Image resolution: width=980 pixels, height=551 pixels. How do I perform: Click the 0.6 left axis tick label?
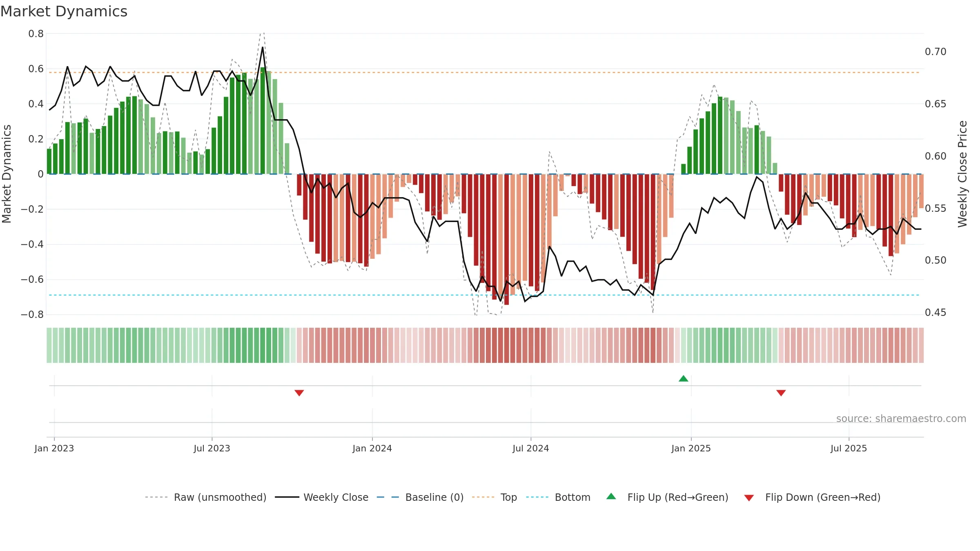coord(36,69)
